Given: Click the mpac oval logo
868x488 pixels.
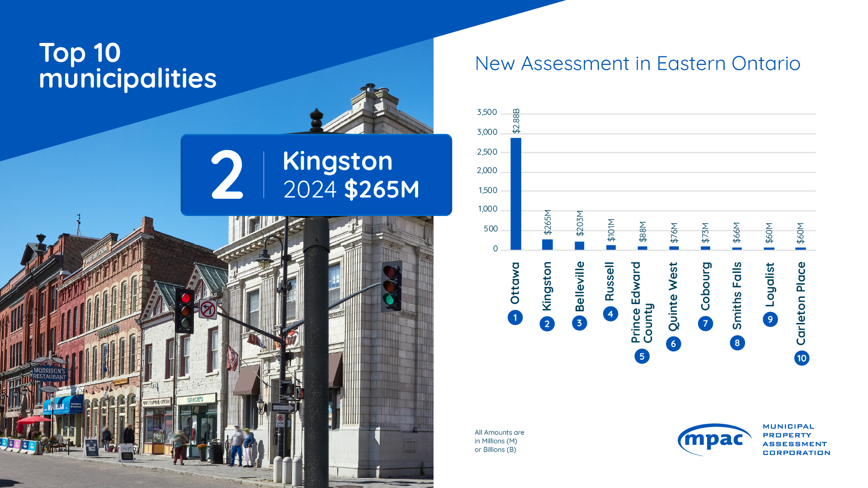Looking at the screenshot, I should pyautogui.click(x=714, y=439).
